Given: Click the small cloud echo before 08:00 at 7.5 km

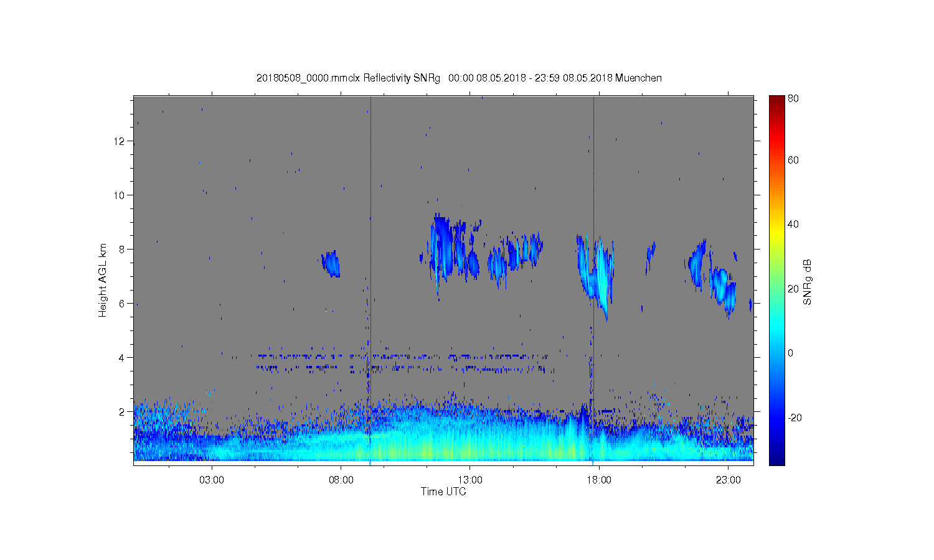Looking at the screenshot, I should coord(331,264).
